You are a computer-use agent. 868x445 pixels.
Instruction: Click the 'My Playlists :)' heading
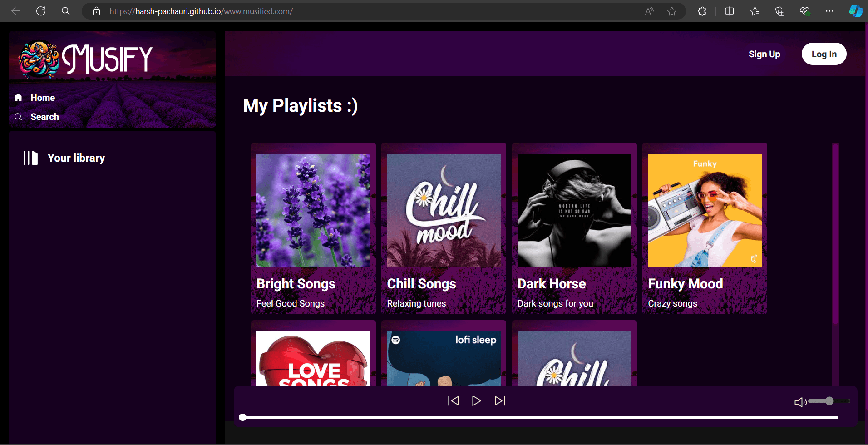(301, 106)
